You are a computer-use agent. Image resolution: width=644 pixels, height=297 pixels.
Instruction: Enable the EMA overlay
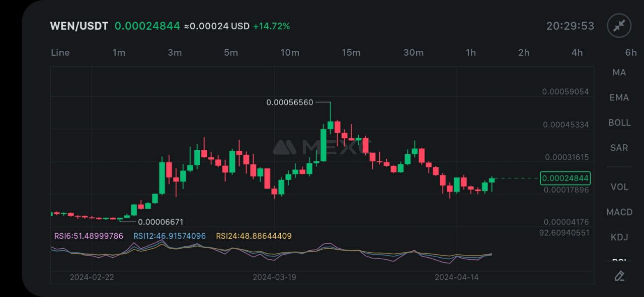(619, 97)
